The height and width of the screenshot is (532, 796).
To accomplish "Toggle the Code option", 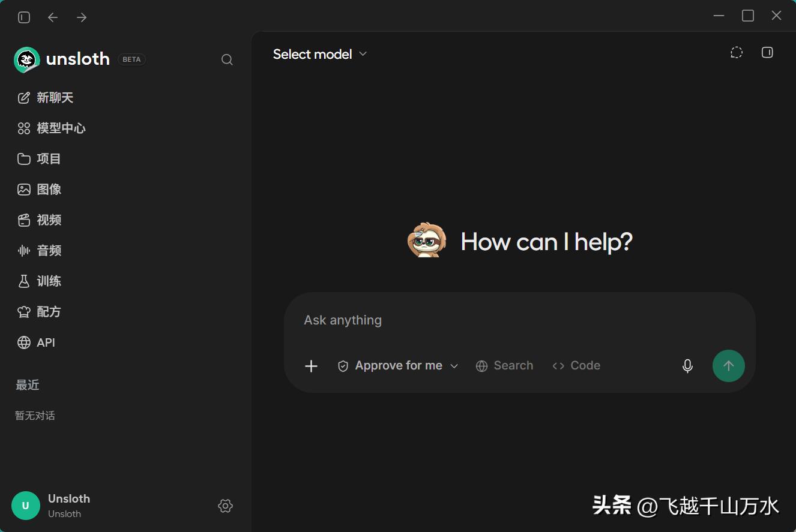I will coord(576,366).
